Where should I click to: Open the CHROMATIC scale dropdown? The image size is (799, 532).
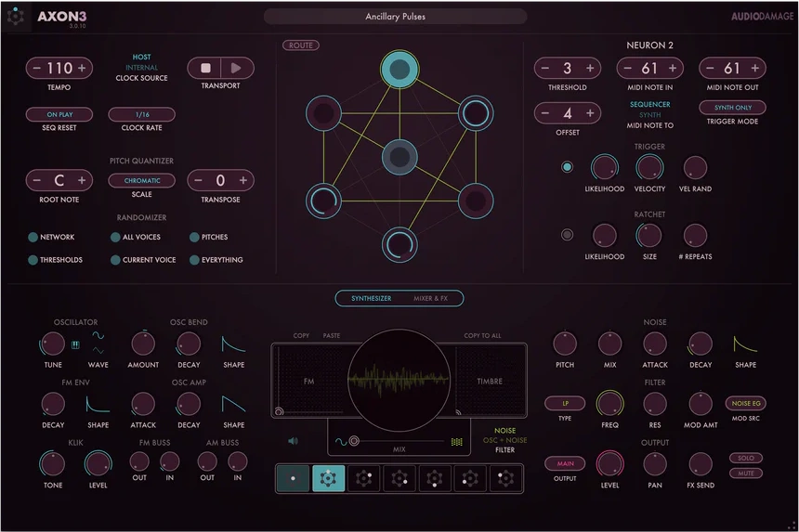click(x=141, y=181)
